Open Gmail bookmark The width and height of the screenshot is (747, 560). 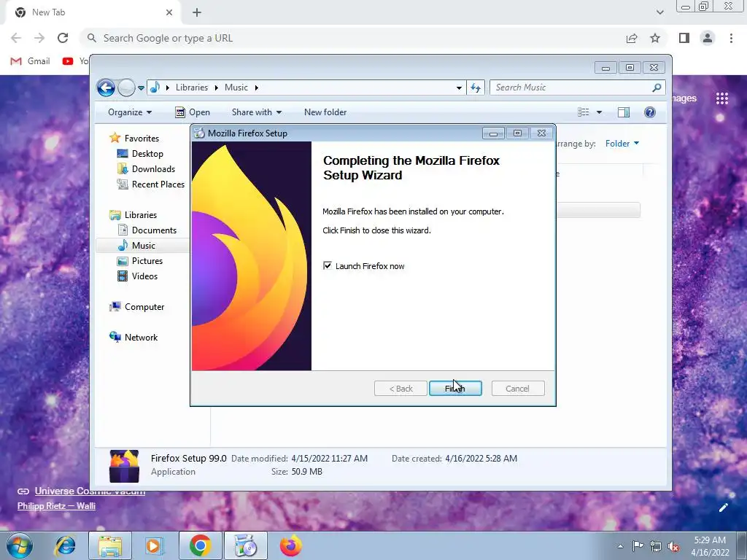(x=30, y=61)
